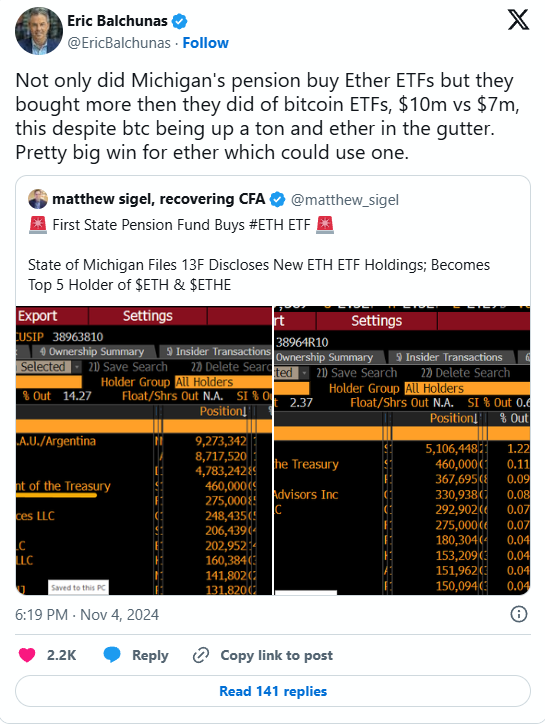Click the verified badge next to matthew sigel
Screen dimensions: 545x724
tap(278, 199)
